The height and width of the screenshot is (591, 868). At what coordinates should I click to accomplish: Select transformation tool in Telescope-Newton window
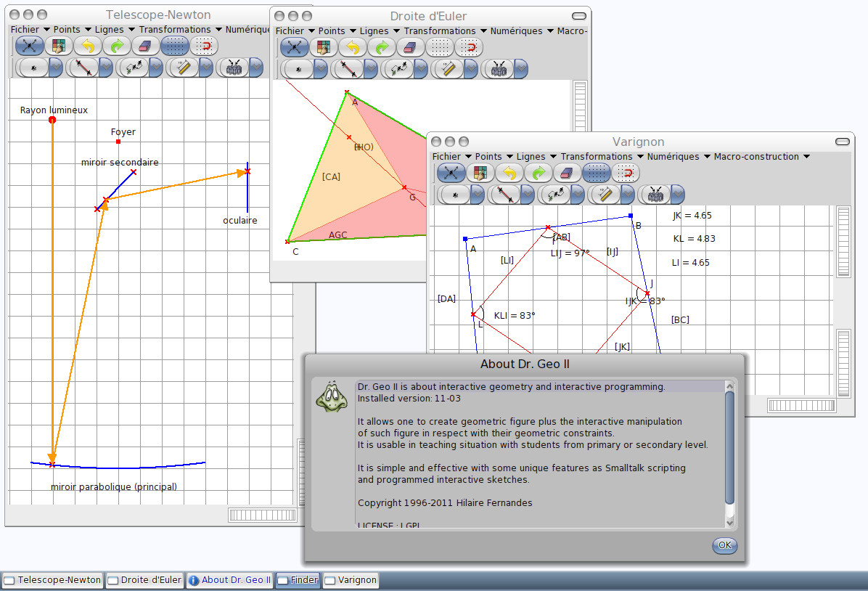click(x=134, y=68)
